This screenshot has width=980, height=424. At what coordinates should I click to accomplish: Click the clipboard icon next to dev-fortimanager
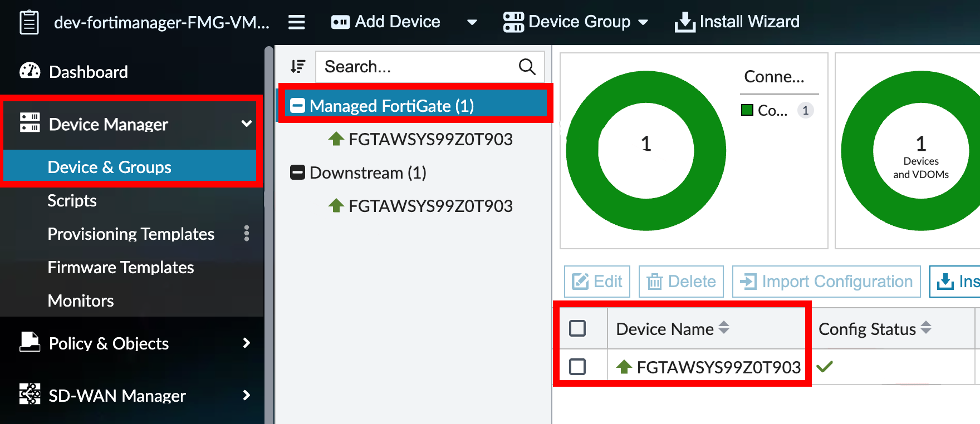29,22
